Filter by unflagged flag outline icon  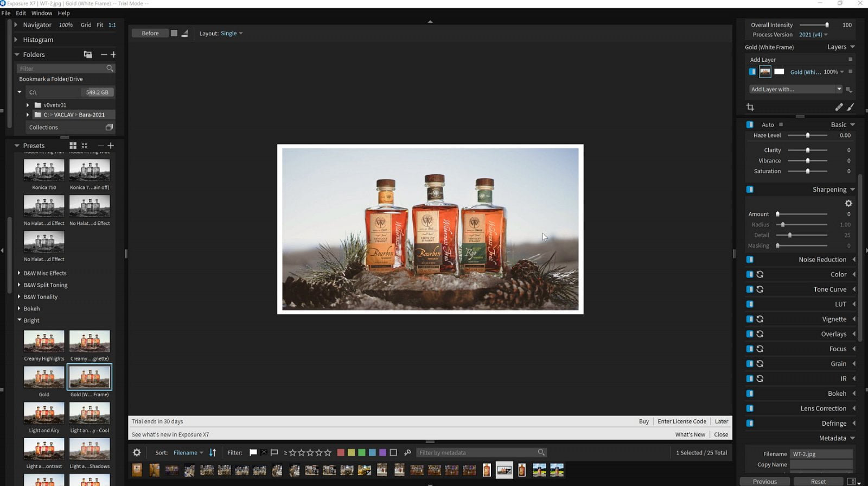pos(275,452)
